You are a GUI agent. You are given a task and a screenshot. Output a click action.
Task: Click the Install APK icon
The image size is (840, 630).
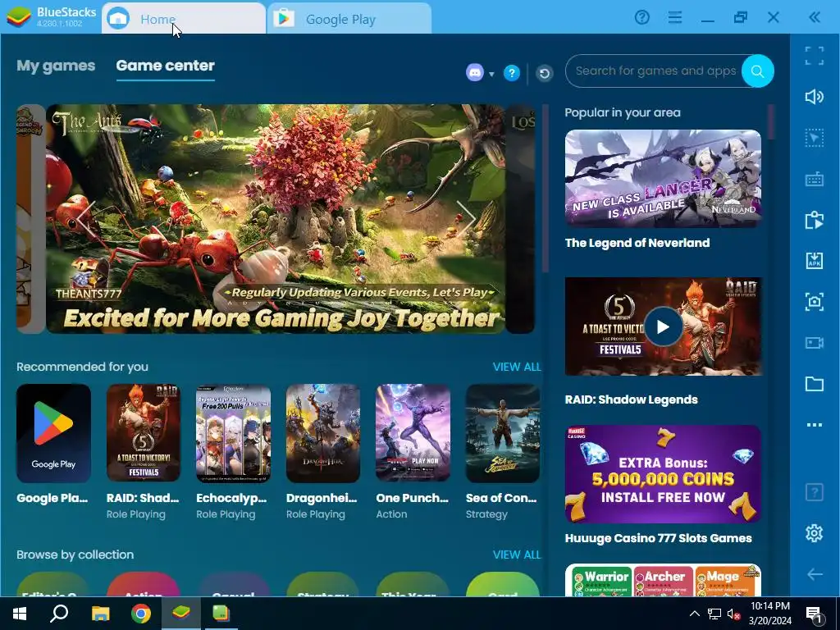[815, 261]
